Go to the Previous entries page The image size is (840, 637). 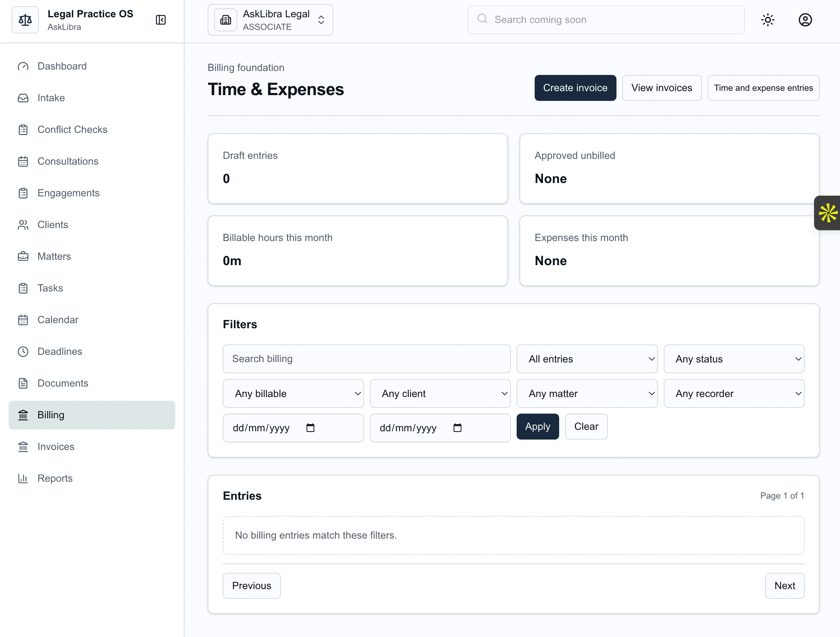pos(251,586)
